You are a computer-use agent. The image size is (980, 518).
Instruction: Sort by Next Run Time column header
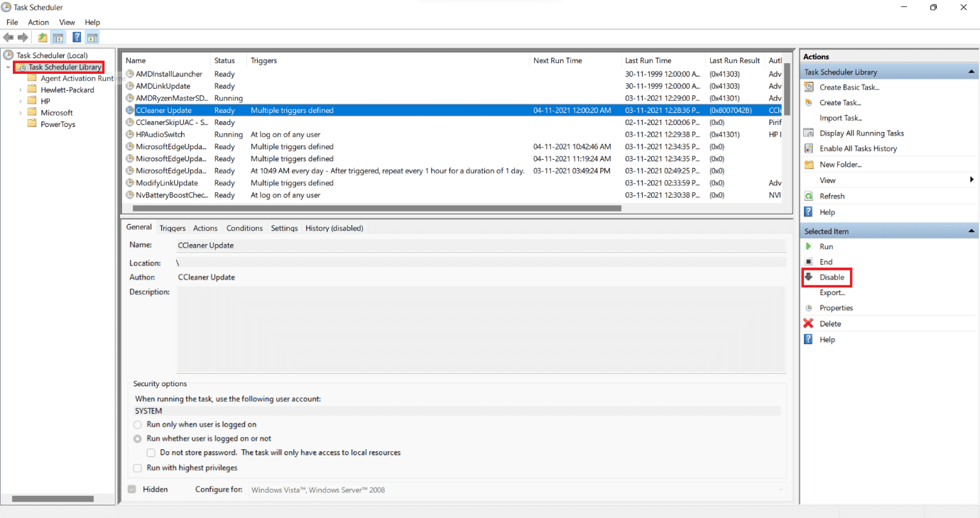tap(575, 60)
